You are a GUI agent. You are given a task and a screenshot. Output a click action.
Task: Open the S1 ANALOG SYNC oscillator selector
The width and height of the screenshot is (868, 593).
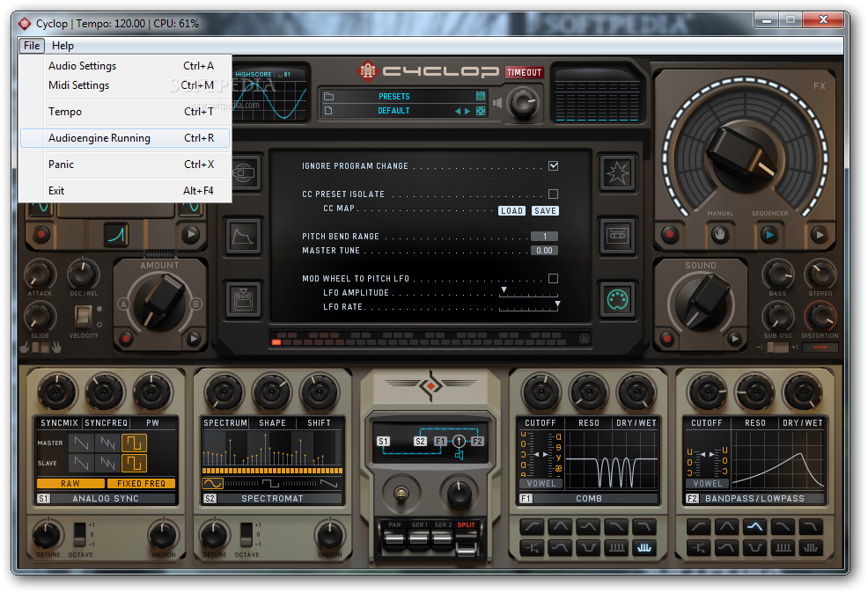[106, 498]
